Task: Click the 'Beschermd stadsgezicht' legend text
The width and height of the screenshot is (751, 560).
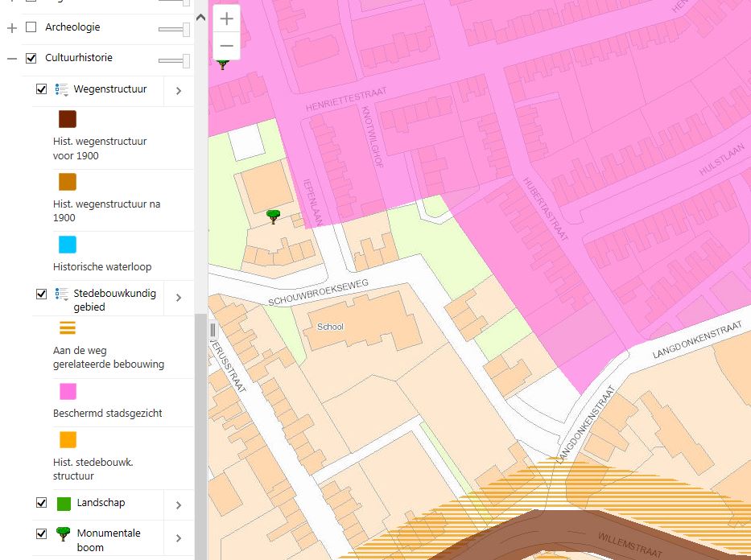Action: pyautogui.click(x=108, y=413)
